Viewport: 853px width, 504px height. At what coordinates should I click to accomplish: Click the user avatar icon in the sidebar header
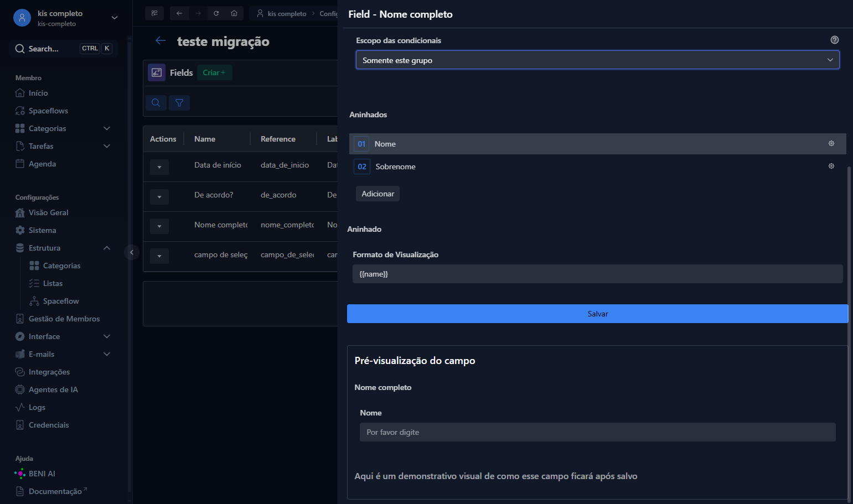pos(22,18)
